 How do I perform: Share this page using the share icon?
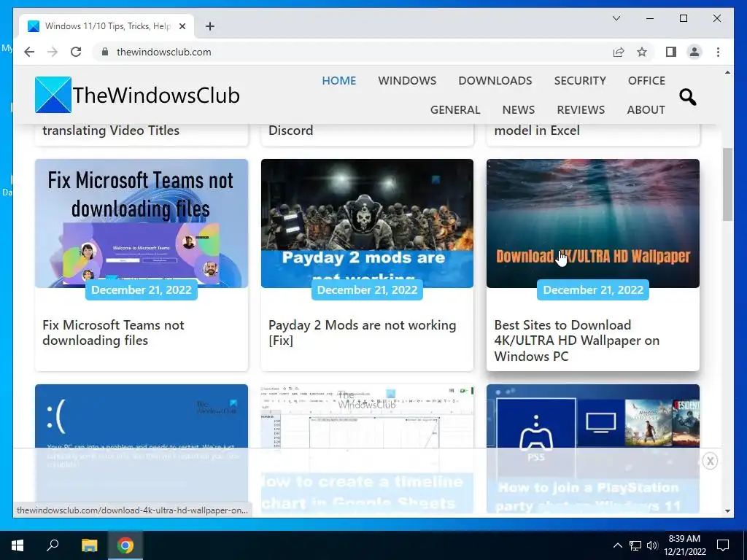click(619, 52)
